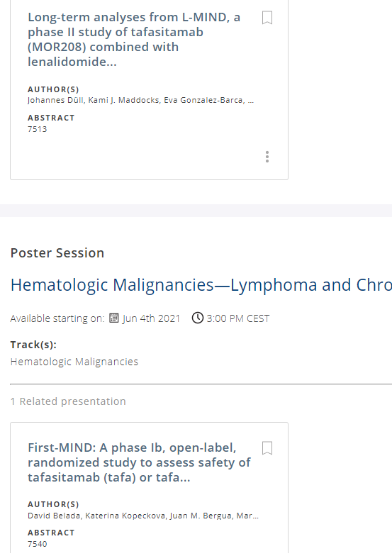Click abstract number 7540
This screenshot has height=556, width=392.
pyautogui.click(x=37, y=544)
